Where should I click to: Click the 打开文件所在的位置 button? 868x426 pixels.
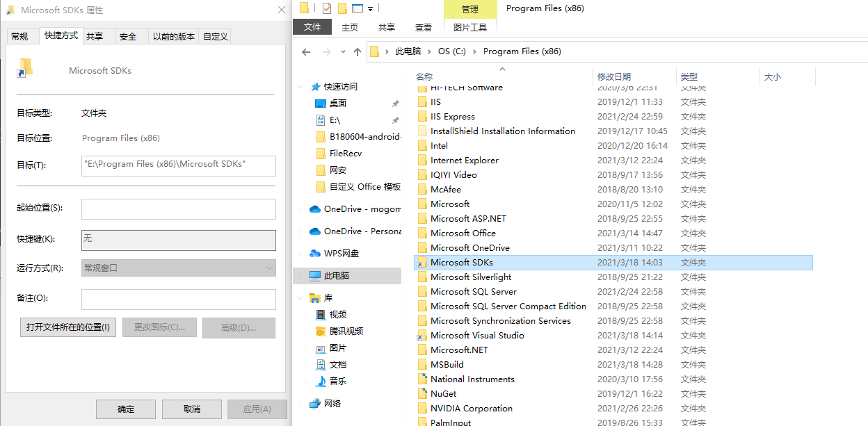click(67, 327)
